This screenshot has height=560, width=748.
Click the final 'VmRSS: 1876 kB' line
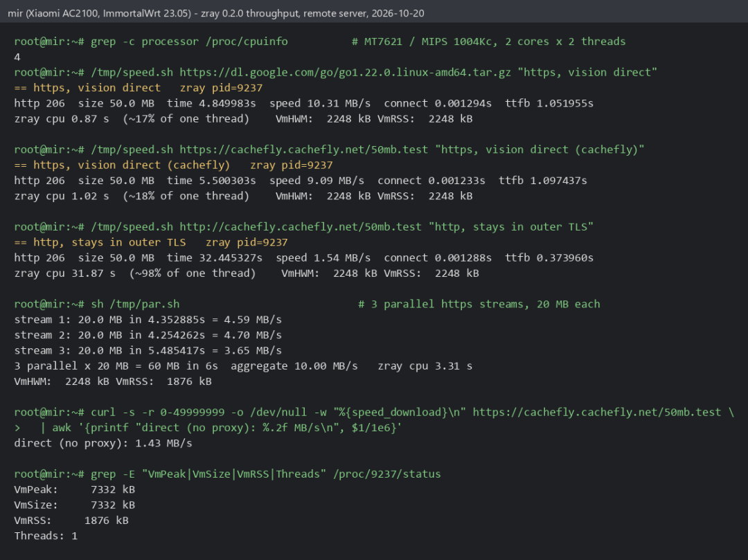(71, 521)
